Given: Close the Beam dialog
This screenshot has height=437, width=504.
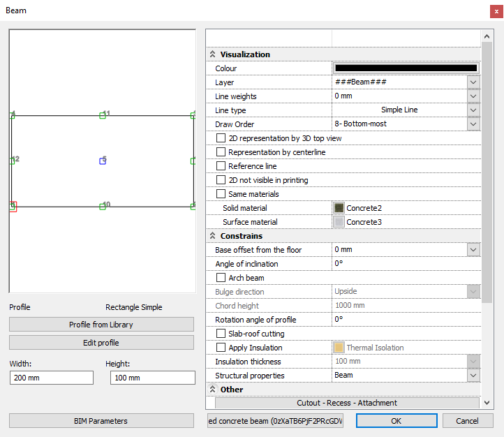Looking at the screenshot, I should (496, 11).
